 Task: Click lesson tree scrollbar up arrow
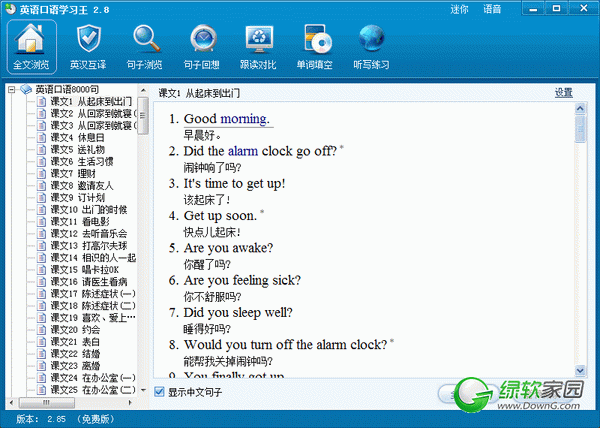(x=143, y=91)
